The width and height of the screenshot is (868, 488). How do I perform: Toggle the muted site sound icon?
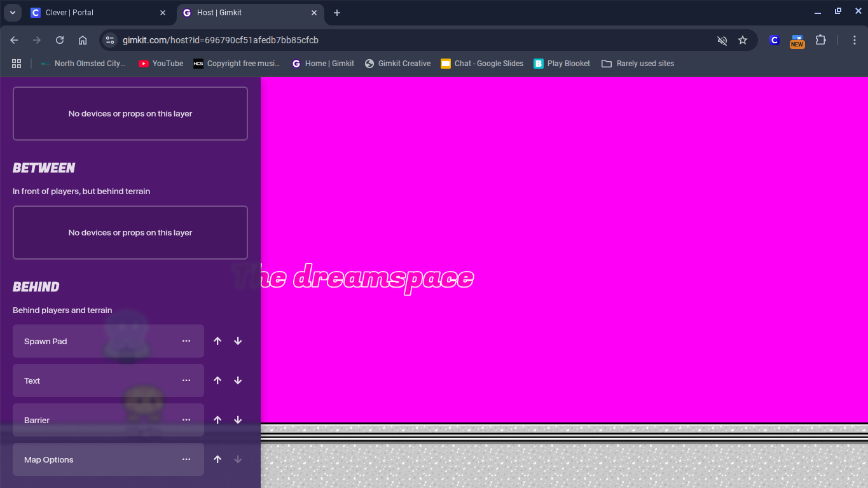pyautogui.click(x=722, y=40)
